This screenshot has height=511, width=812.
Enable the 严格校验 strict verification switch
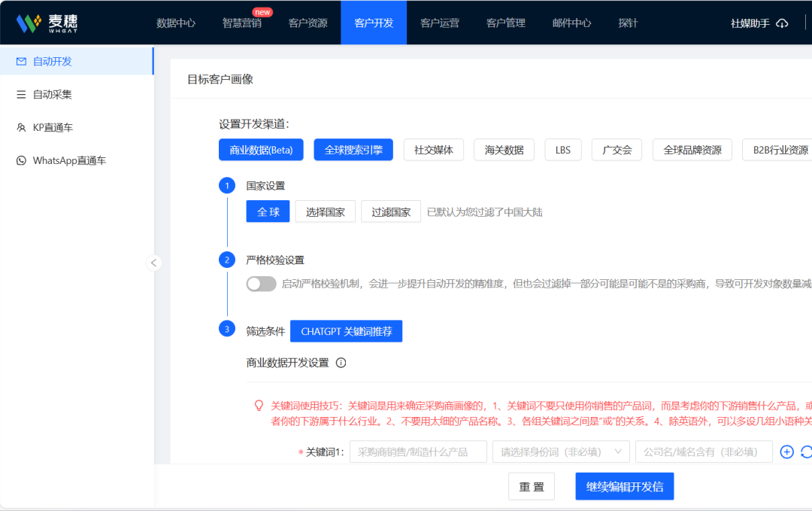261,284
